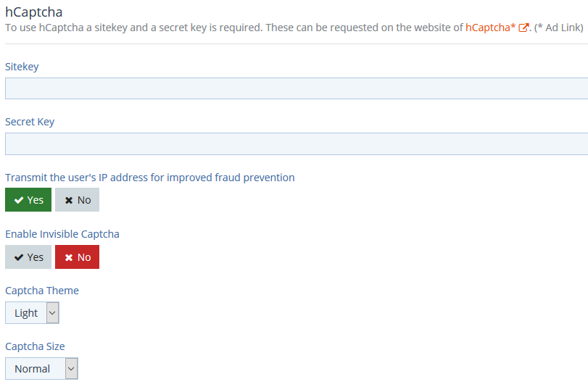
Task: Follow the orange hCaptcha website link
Action: [x=490, y=28]
